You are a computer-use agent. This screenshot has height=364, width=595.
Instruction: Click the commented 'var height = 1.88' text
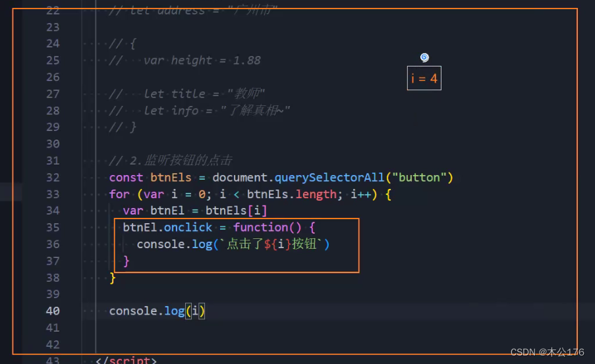tap(202, 61)
